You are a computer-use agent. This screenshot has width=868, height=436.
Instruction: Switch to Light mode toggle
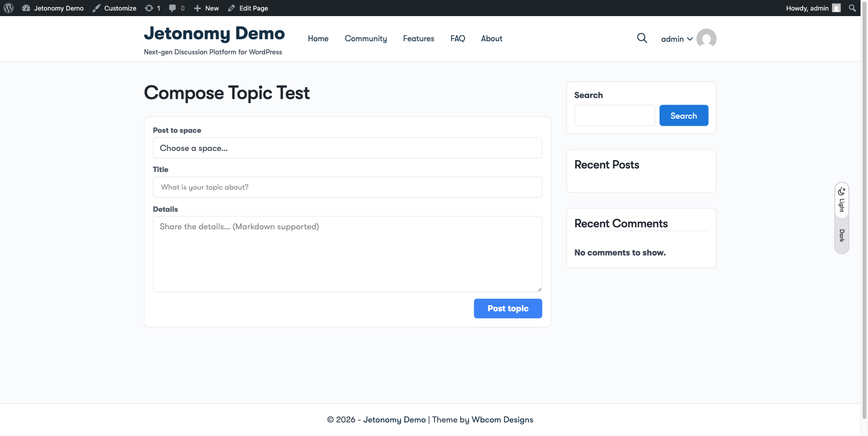(x=842, y=200)
